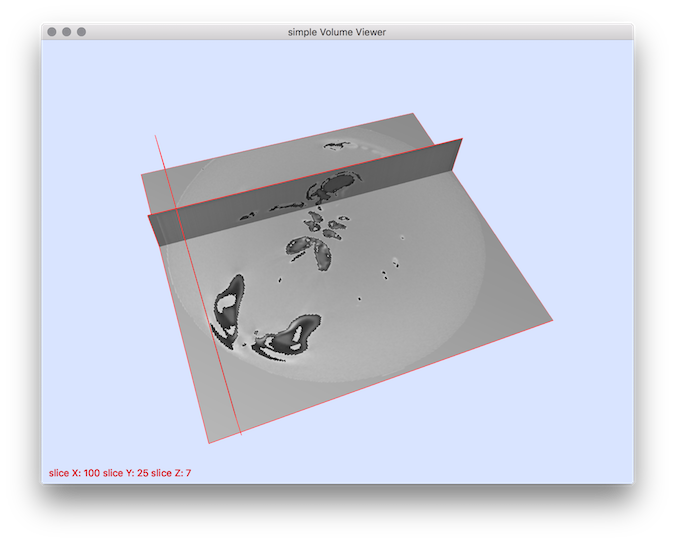Click the "slice Z: 7" status text
Viewport: 675px width, 543px height.
pyautogui.click(x=171, y=472)
